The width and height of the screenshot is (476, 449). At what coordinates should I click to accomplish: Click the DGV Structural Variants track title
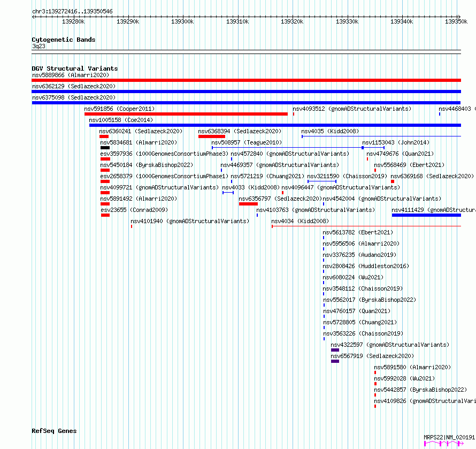pos(75,69)
